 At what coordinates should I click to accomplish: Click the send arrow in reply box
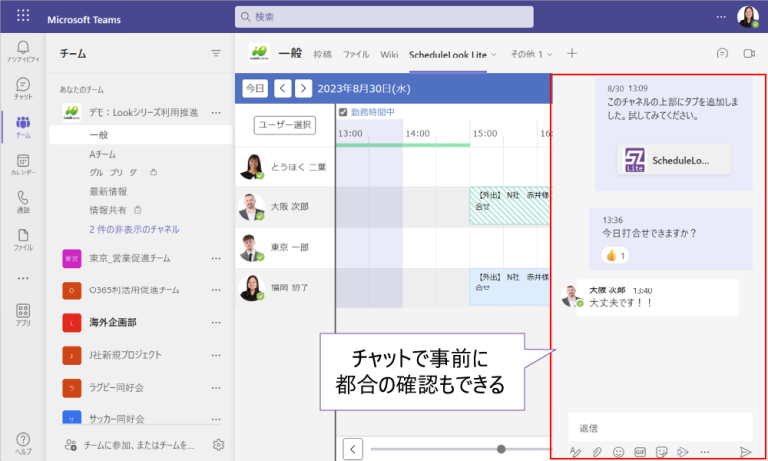click(745, 452)
